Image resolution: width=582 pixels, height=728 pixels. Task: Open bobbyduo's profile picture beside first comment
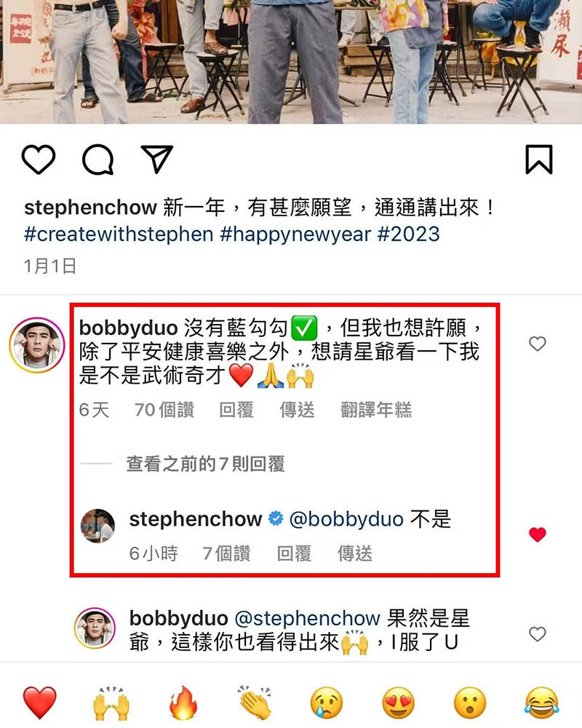[37, 344]
